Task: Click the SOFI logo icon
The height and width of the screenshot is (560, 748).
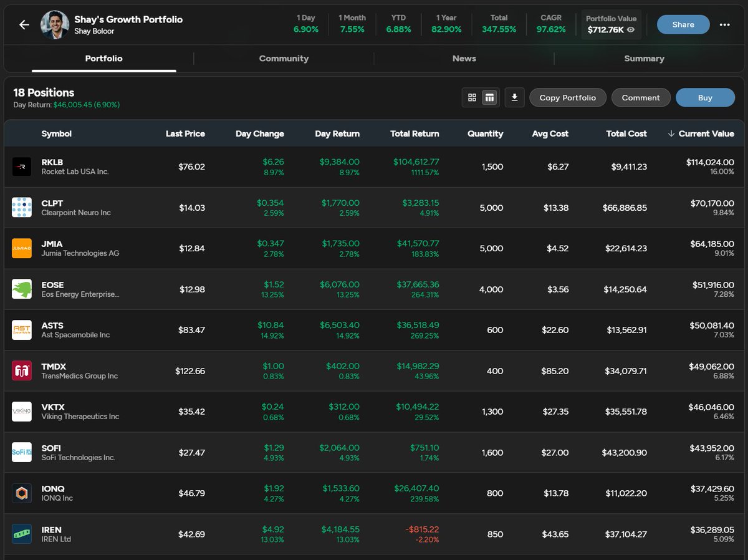Action: click(x=22, y=453)
